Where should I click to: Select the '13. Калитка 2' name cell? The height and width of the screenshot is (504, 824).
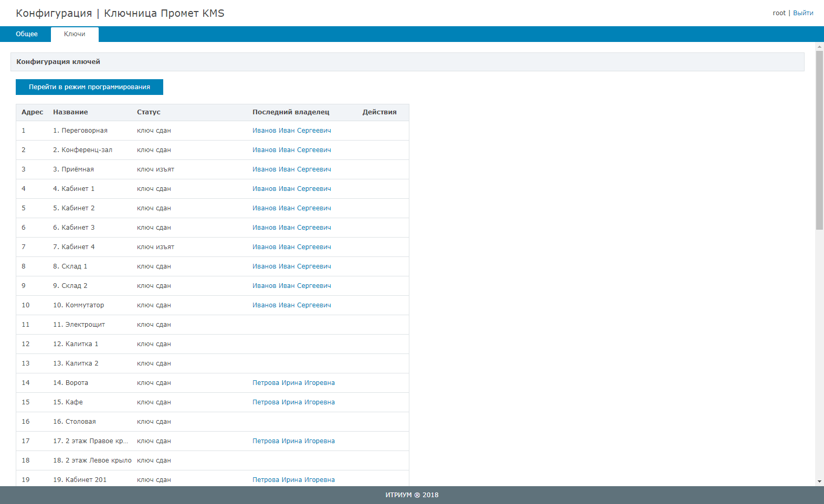click(76, 363)
